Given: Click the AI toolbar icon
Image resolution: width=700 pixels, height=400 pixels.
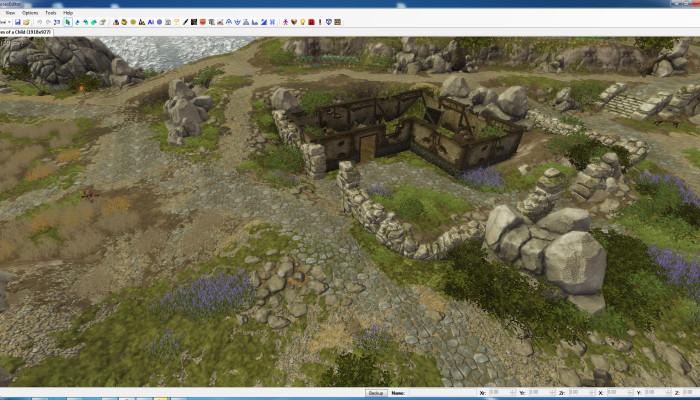Looking at the screenshot, I should [x=150, y=22].
